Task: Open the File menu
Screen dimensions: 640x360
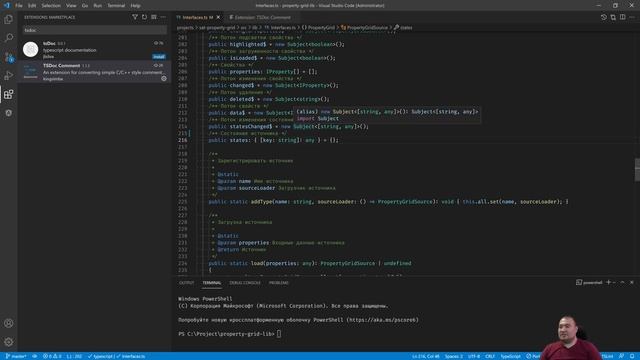Action: point(19,6)
